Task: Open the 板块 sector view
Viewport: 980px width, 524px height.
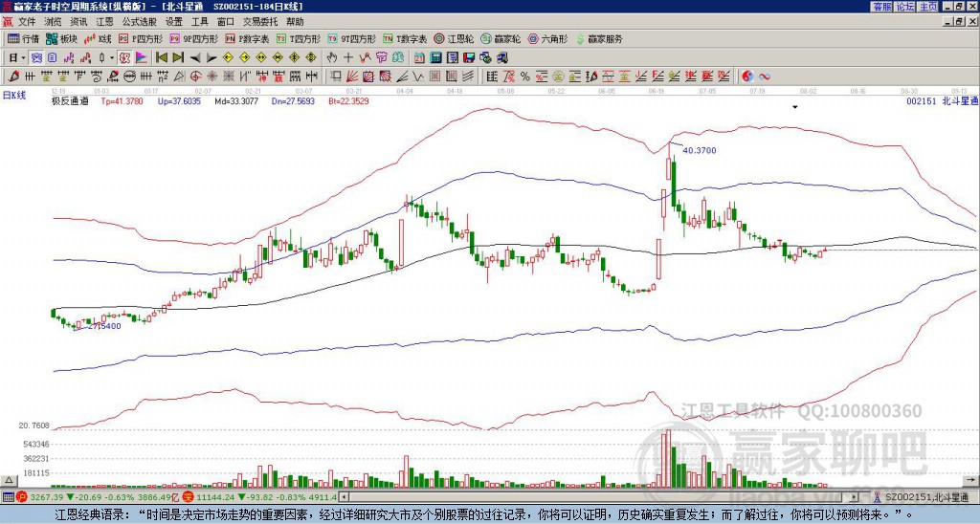Action: point(61,38)
